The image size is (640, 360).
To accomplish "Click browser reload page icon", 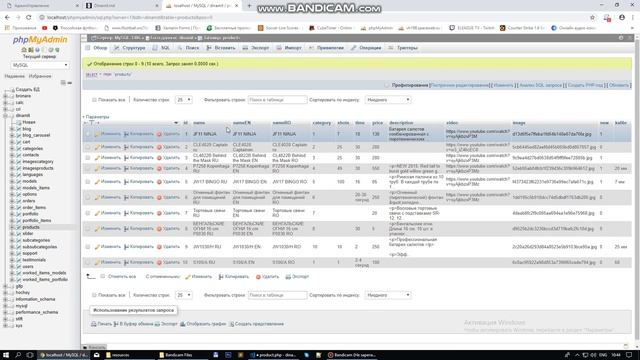I will 29,18.
